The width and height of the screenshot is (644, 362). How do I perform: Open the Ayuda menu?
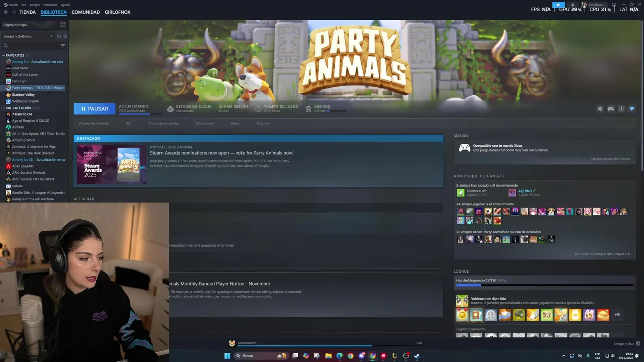click(x=65, y=5)
